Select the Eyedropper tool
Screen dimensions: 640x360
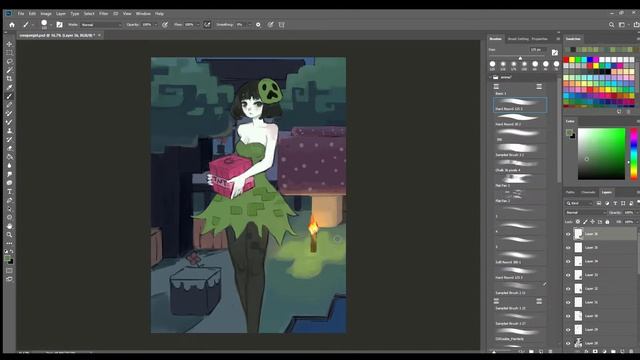9,87
